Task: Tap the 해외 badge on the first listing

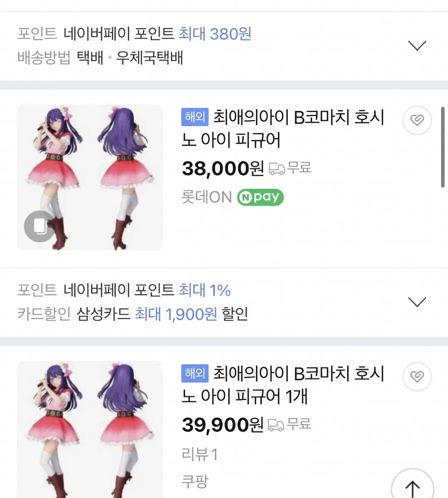Action: [195, 117]
